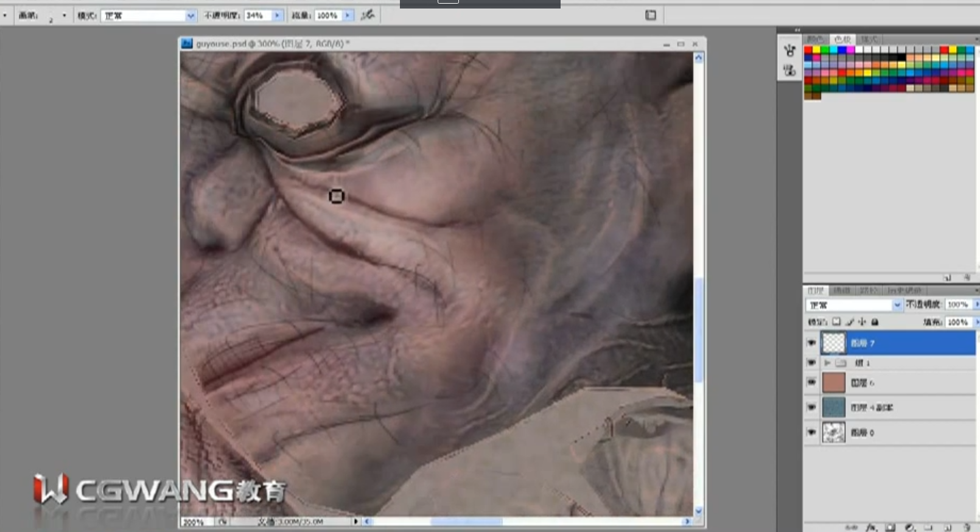980x532 pixels.
Task: Click the layer opacity 100% field
Action: pos(957,304)
